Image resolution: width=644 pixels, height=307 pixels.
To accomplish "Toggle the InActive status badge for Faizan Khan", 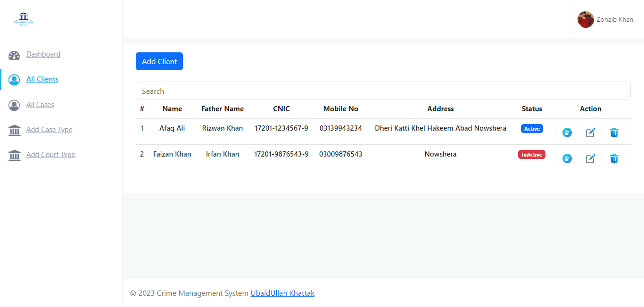I will coord(531,155).
